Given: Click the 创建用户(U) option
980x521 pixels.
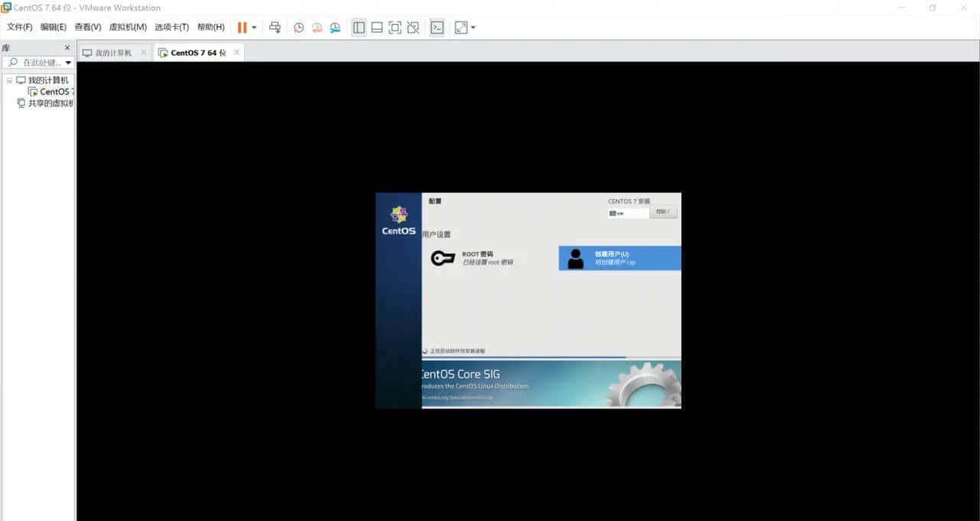Looking at the screenshot, I should (619, 258).
